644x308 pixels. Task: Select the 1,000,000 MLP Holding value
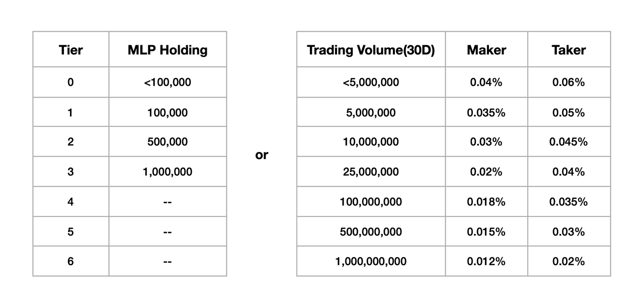point(168,172)
